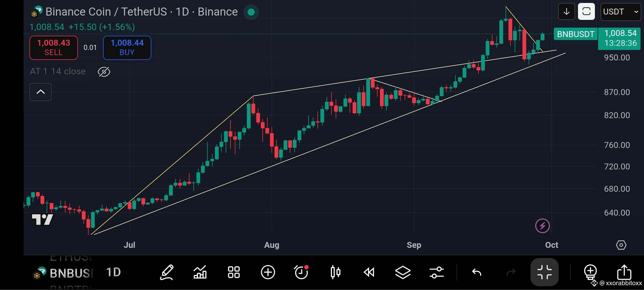Tap the add symbol plus-circle icon

[x=268, y=272]
